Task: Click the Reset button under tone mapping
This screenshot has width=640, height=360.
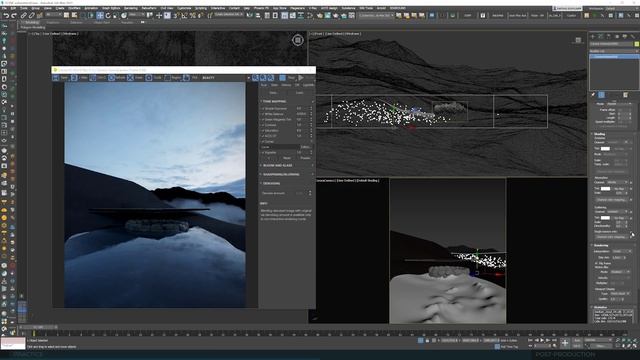Action: pyautogui.click(x=287, y=158)
